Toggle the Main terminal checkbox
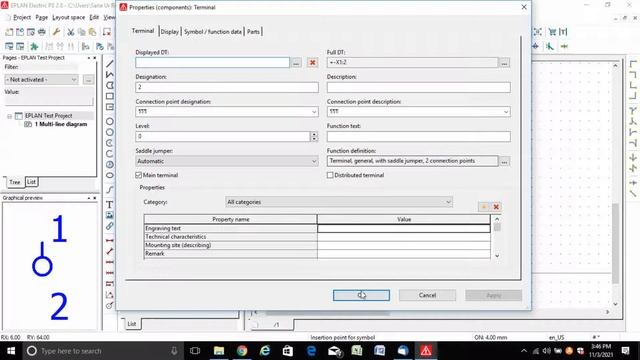This screenshot has width=640, height=360. click(138, 175)
